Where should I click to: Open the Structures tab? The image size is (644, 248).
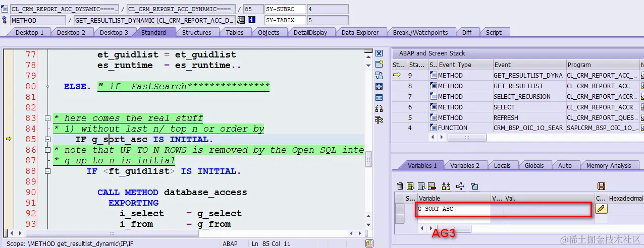click(197, 32)
